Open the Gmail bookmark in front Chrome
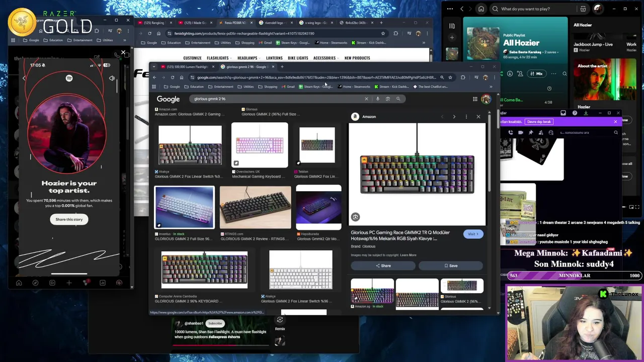Viewport: 644px width, 362px height. [x=288, y=86]
